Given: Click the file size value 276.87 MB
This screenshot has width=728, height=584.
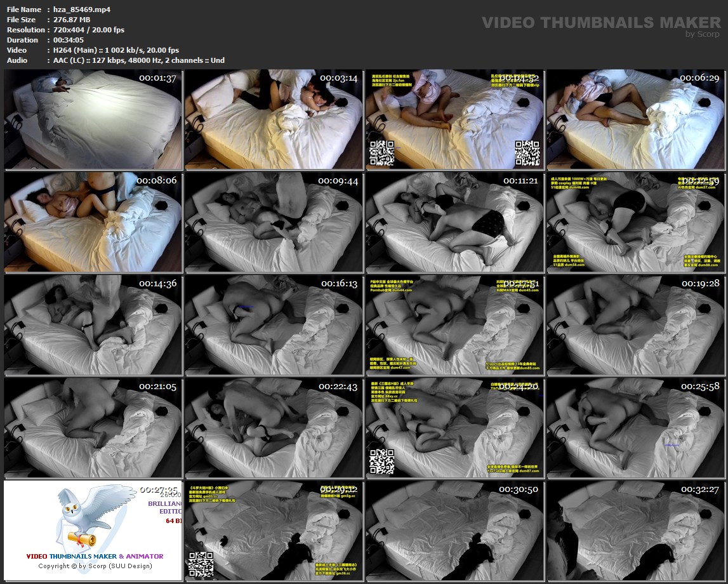Looking at the screenshot, I should 72,20.
